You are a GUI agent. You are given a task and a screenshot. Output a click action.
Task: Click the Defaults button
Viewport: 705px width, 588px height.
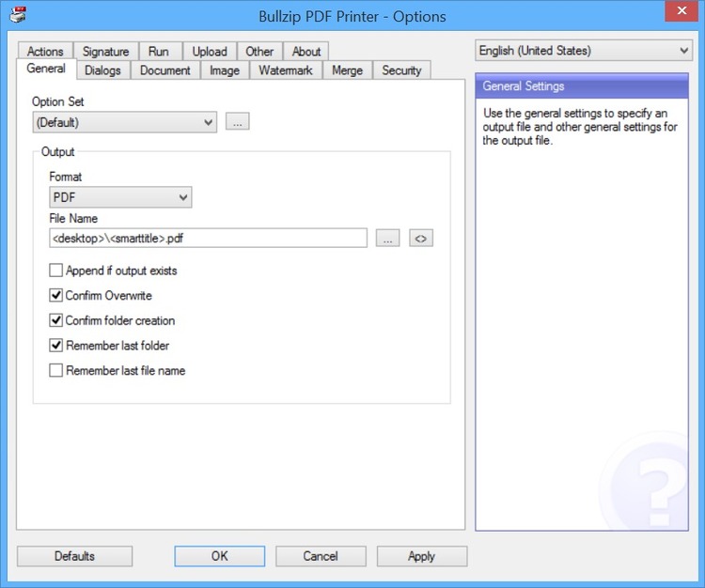click(x=74, y=556)
